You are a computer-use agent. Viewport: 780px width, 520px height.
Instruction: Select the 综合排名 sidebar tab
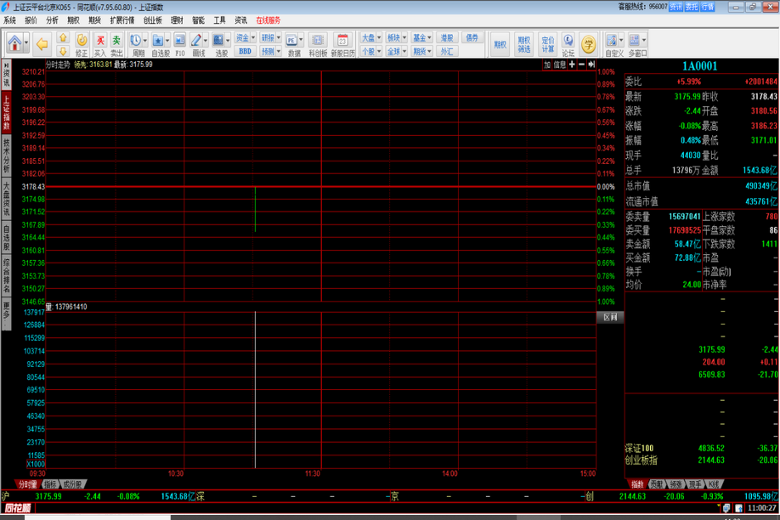click(6, 275)
